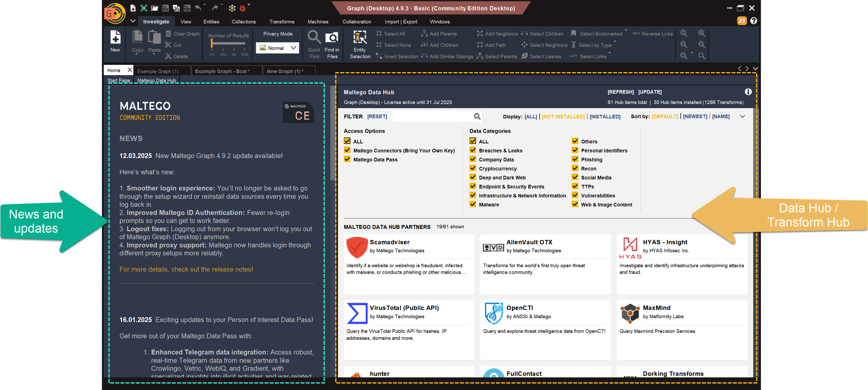Image resolution: width=868 pixels, height=390 pixels.
Task: Click the zoom selection dashed magnifier icon
Action: pyautogui.click(x=701, y=56)
